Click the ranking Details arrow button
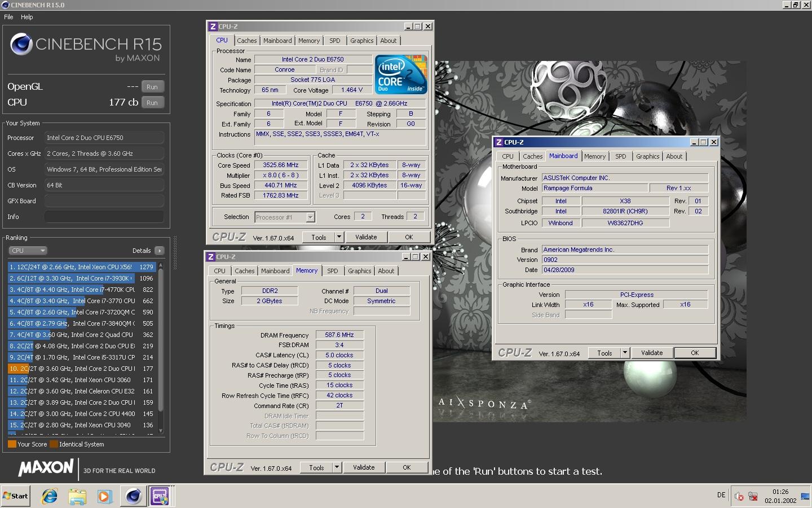The height and width of the screenshot is (508, 812). click(x=160, y=251)
